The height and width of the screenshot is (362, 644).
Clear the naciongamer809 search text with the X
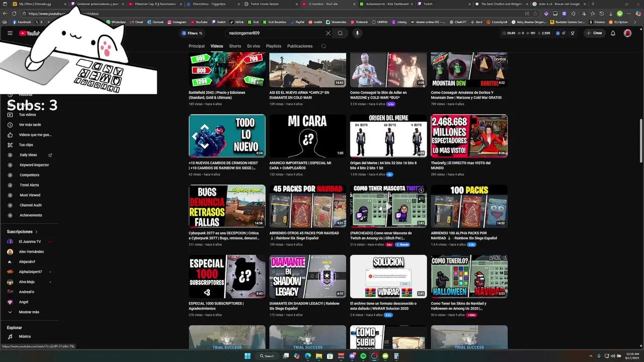[328, 33]
